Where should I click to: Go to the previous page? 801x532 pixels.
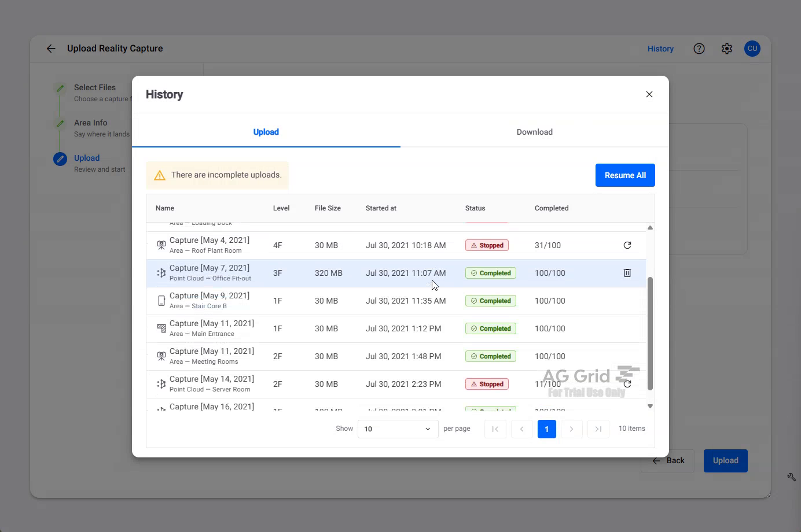coord(522,429)
